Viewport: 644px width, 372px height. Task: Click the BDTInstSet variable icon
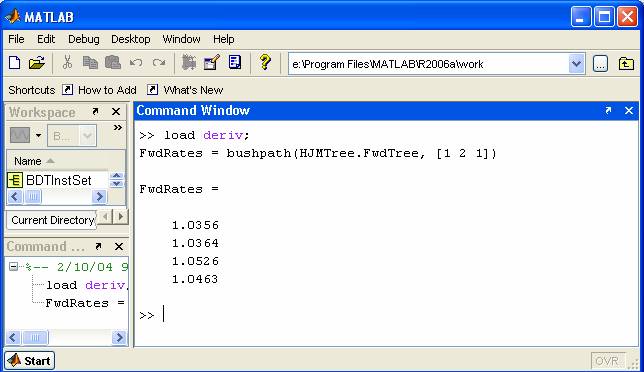pyautogui.click(x=15, y=180)
